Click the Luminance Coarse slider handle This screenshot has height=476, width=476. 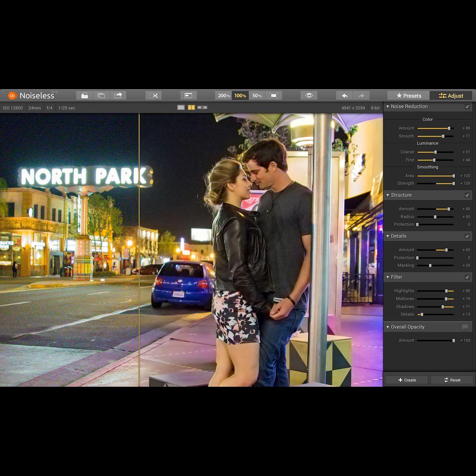tap(436, 152)
